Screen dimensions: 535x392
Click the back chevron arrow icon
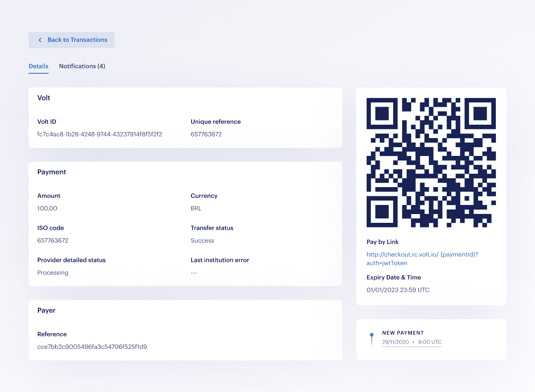[40, 40]
